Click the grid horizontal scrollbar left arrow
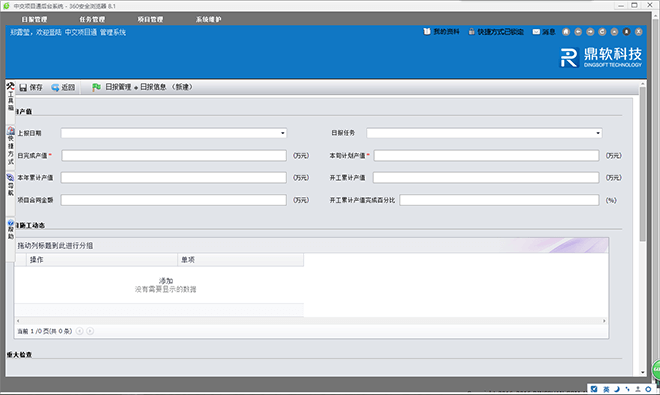Image resolution: width=660 pixels, height=395 pixels. [x=18, y=321]
